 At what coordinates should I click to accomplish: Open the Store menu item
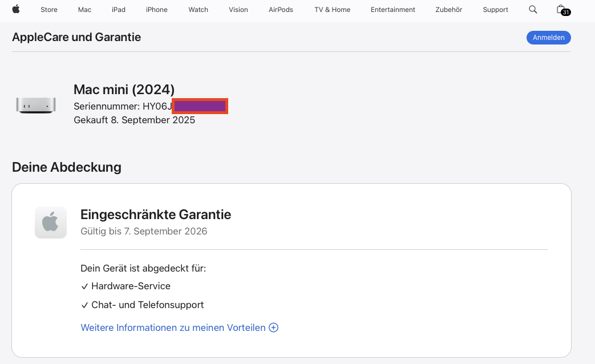coord(49,10)
